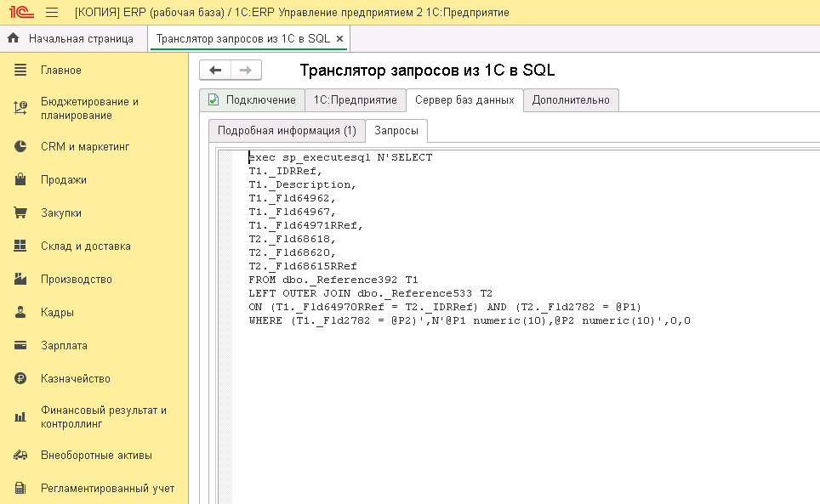820x504 pixels.
Task: Click the editor's gray left gutter
Action: [225, 326]
